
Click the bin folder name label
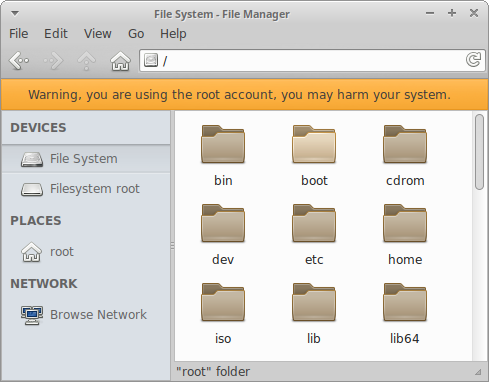[x=223, y=181]
